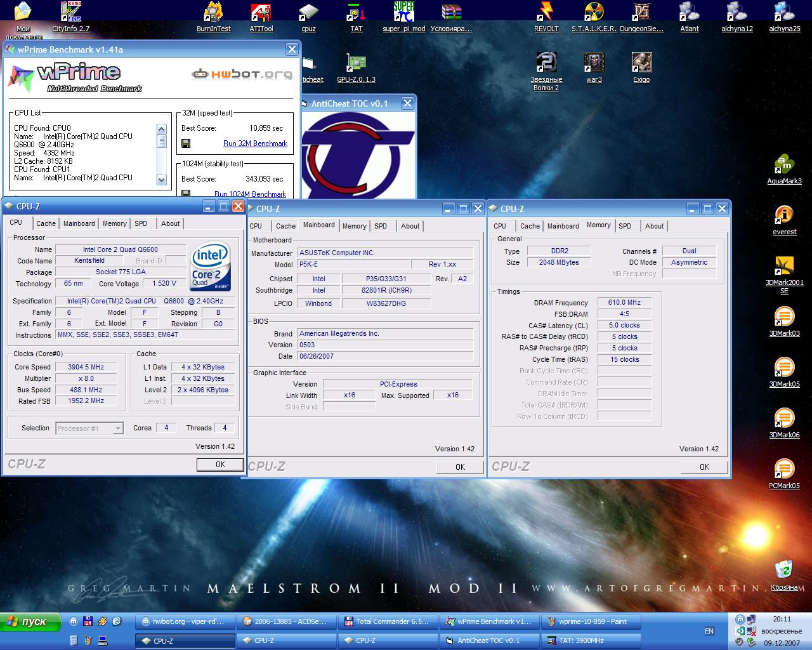Click the CPU List scrollbar up arrow in wPrime

pyautogui.click(x=161, y=129)
